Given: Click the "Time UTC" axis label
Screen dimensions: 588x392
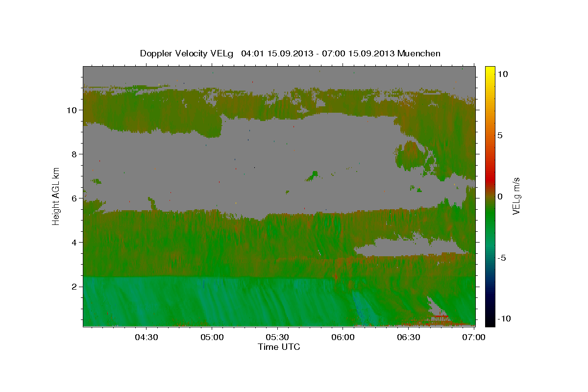Looking at the screenshot, I should pos(279,347).
